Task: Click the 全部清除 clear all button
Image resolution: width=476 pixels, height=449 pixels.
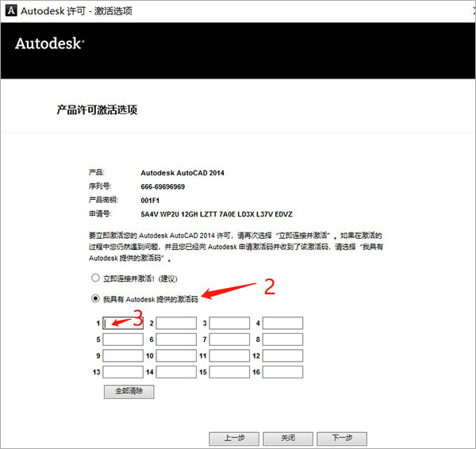Action: click(x=129, y=392)
